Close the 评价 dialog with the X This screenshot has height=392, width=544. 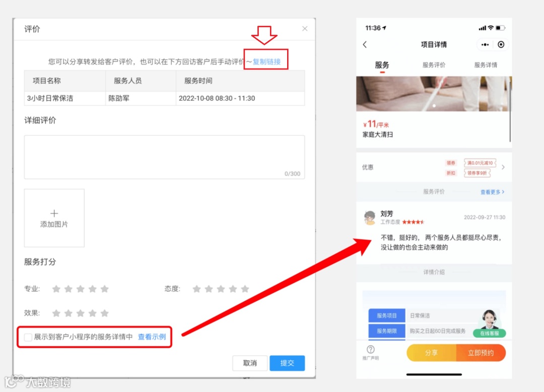305,29
